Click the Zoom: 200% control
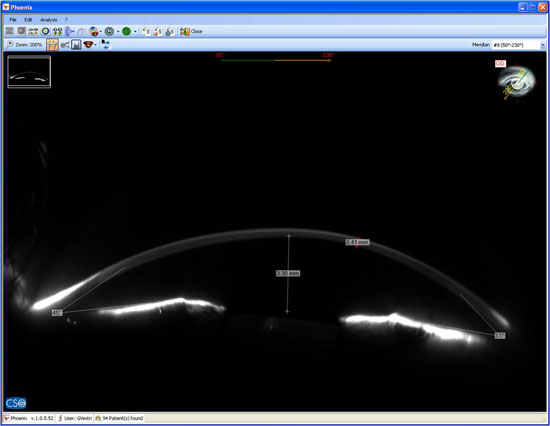This screenshot has height=426, width=550. (x=25, y=45)
